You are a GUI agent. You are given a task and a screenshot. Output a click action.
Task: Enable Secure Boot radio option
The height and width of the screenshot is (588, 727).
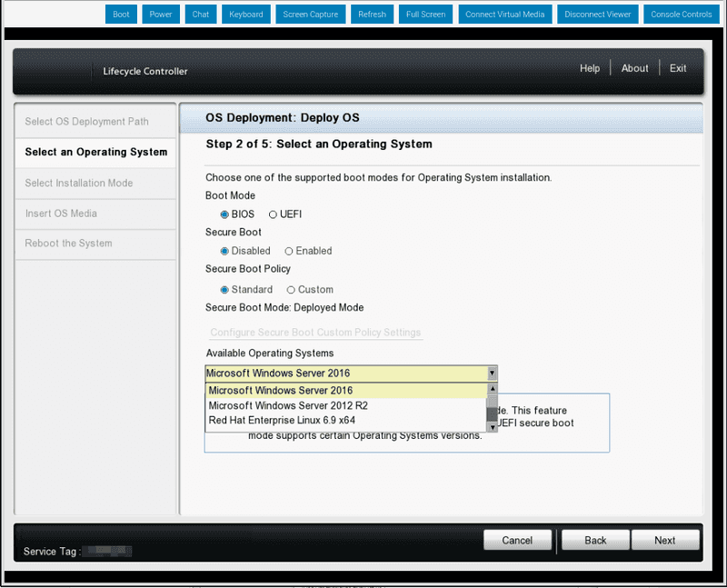point(289,251)
